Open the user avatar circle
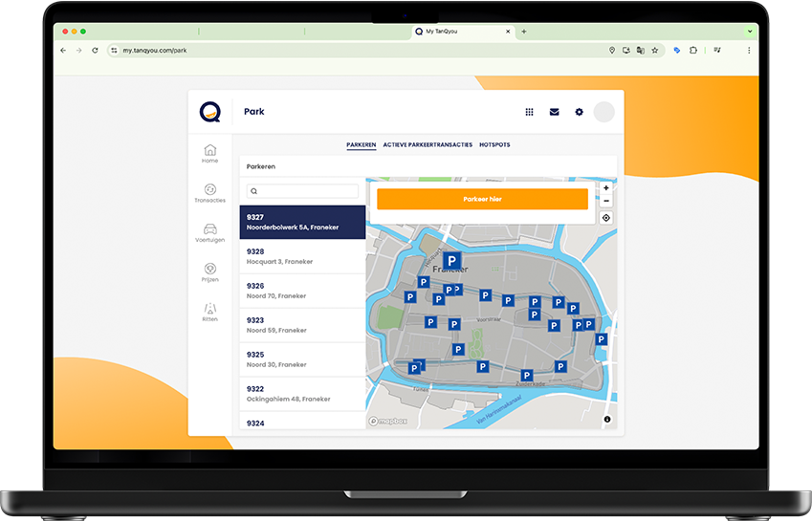812x521 pixels. click(x=604, y=112)
